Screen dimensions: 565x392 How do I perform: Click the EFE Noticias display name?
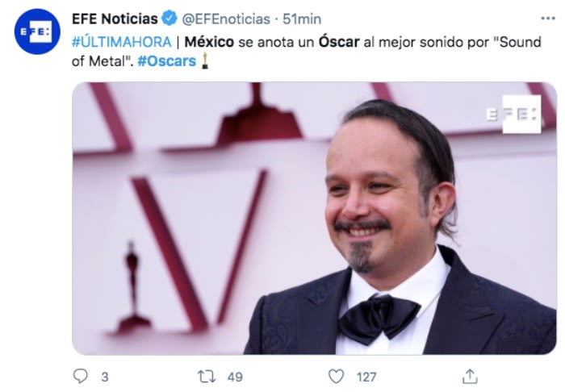click(115, 19)
